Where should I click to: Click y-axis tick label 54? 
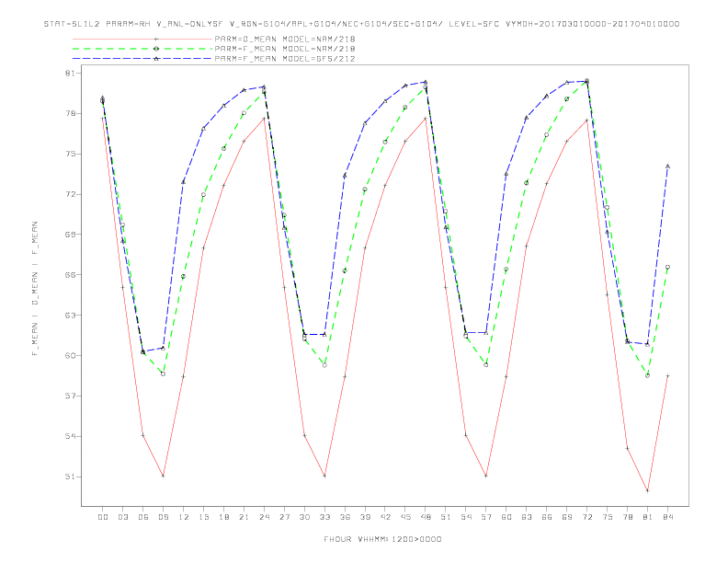pos(72,436)
